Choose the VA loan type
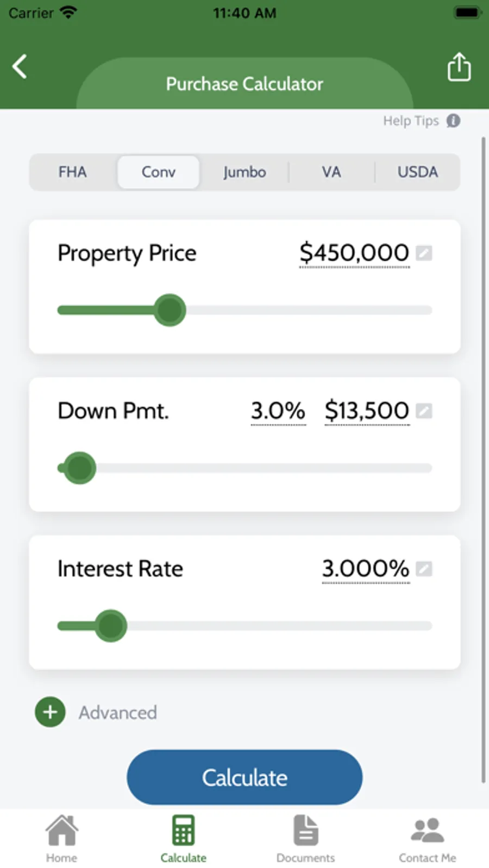Screen dimensions: 489x868 331,172
